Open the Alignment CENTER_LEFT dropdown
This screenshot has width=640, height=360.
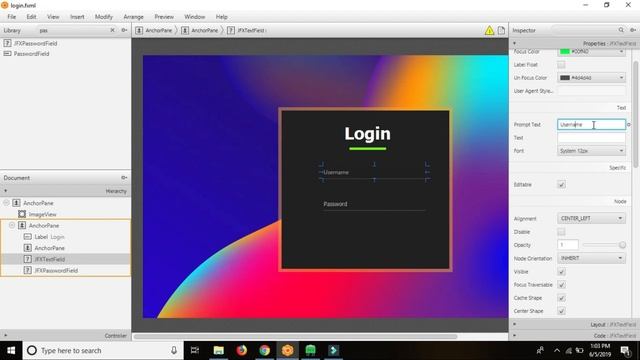click(591, 218)
